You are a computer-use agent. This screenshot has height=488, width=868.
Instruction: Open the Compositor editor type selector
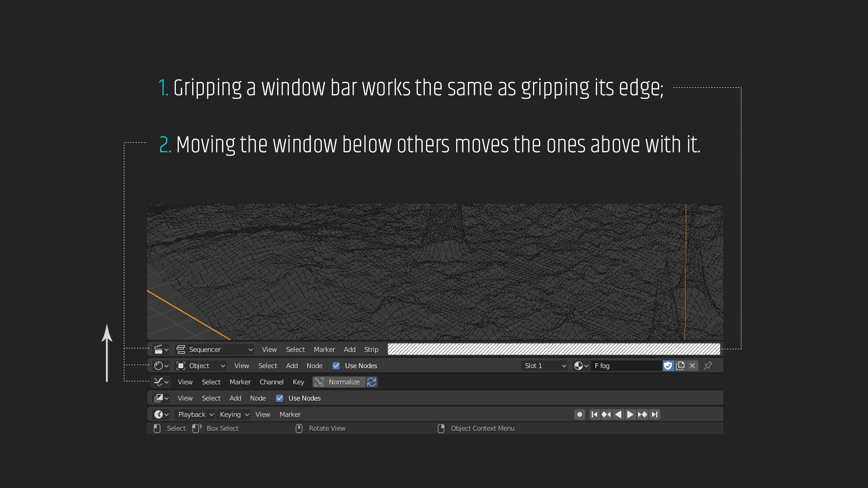click(x=161, y=398)
